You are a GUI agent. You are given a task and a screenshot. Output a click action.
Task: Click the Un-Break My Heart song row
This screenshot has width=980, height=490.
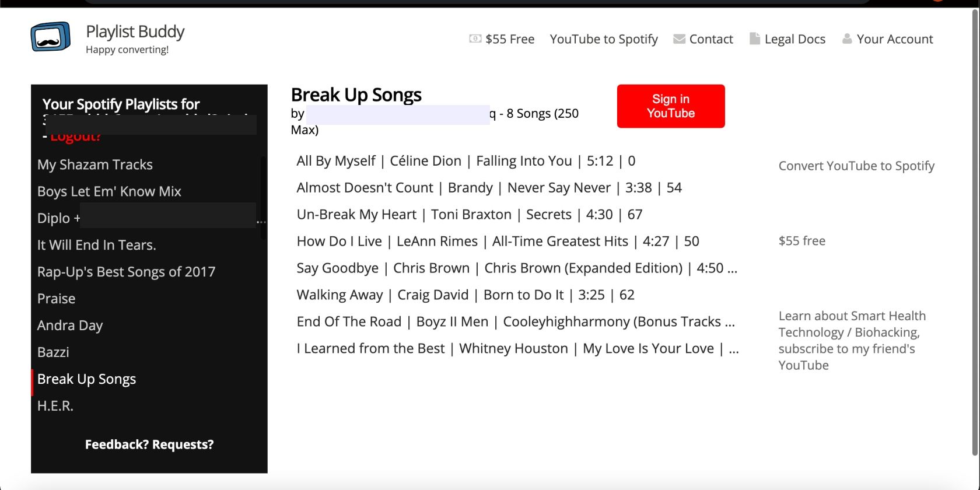click(x=470, y=215)
